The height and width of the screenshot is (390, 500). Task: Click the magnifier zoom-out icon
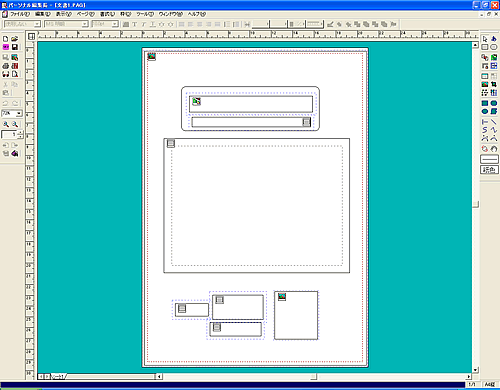pos(15,124)
